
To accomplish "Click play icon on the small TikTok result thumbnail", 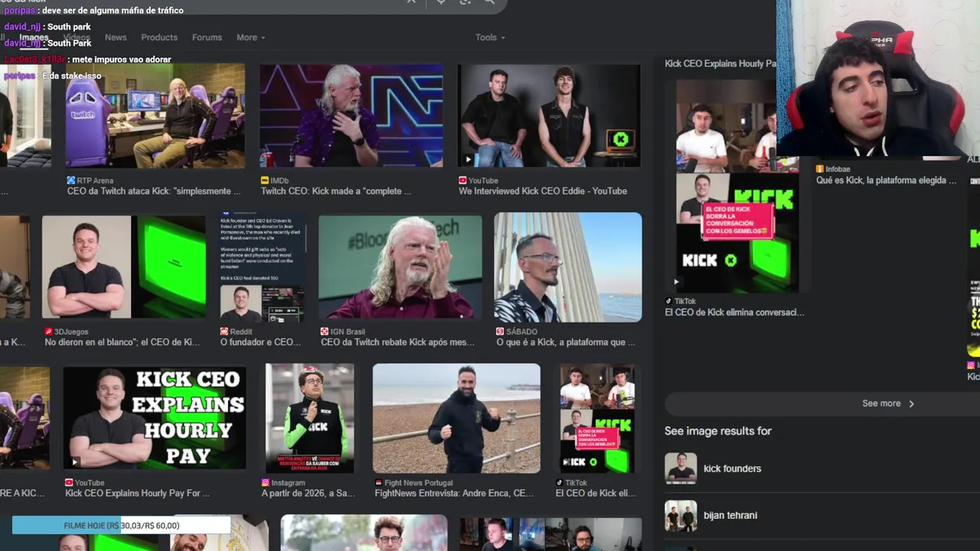I will pyautogui.click(x=567, y=462).
